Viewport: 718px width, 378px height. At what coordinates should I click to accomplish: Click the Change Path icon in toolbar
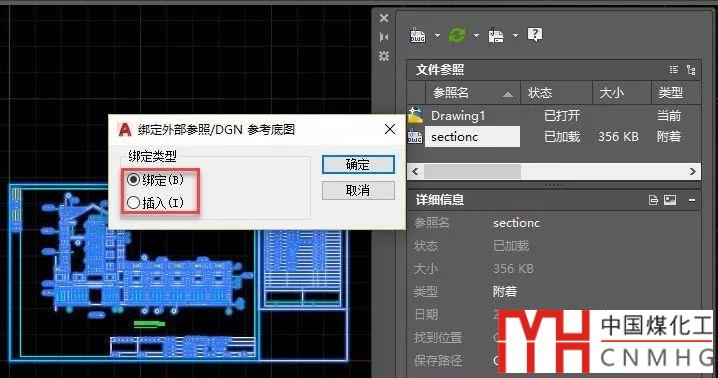496,35
